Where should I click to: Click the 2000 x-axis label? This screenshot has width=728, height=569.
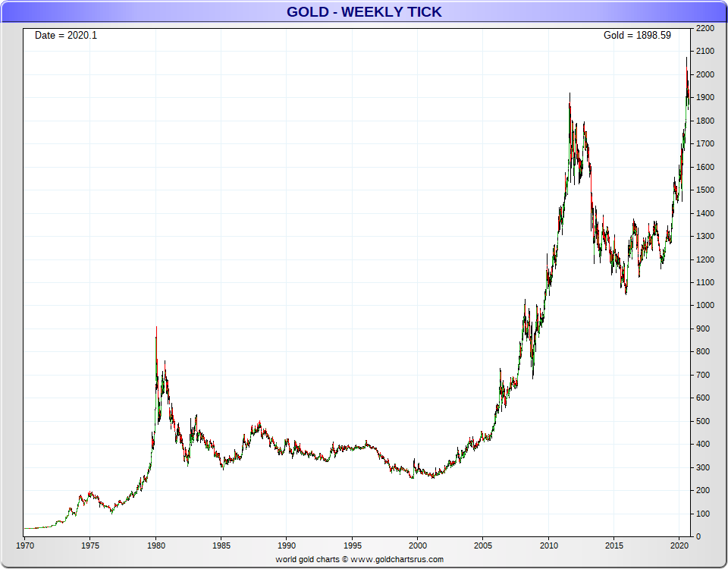[x=417, y=545]
